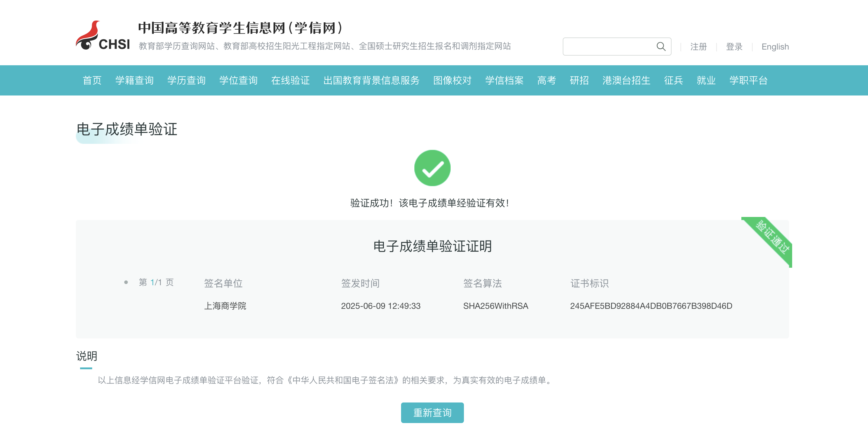Open 学历查询 navigation item
The height and width of the screenshot is (446, 868).
(x=186, y=80)
